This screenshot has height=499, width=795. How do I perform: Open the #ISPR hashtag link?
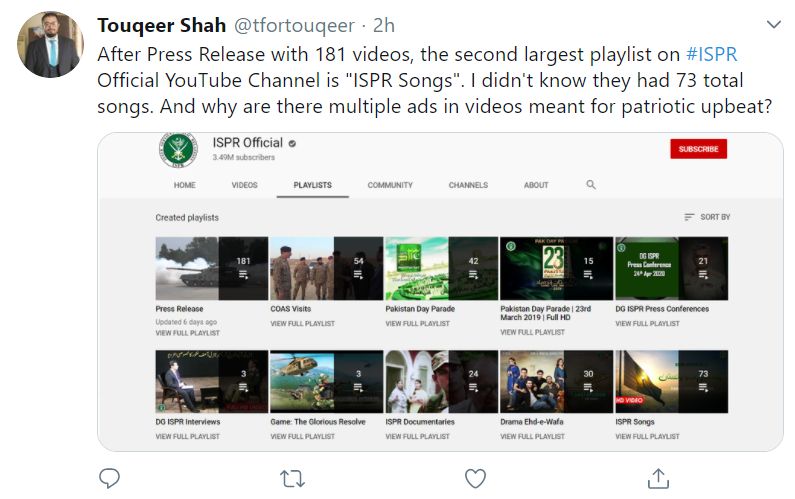point(711,54)
